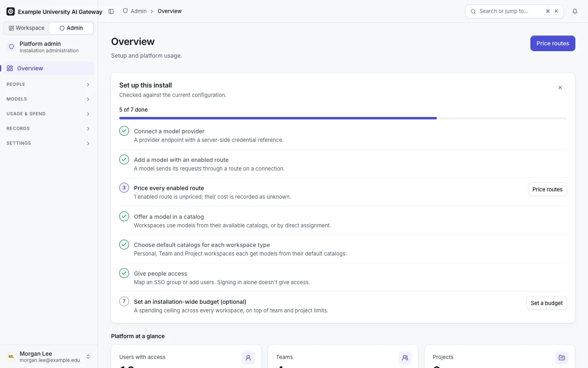588x368 pixels.
Task: Dismiss the Set up this install card
Action: [560, 88]
